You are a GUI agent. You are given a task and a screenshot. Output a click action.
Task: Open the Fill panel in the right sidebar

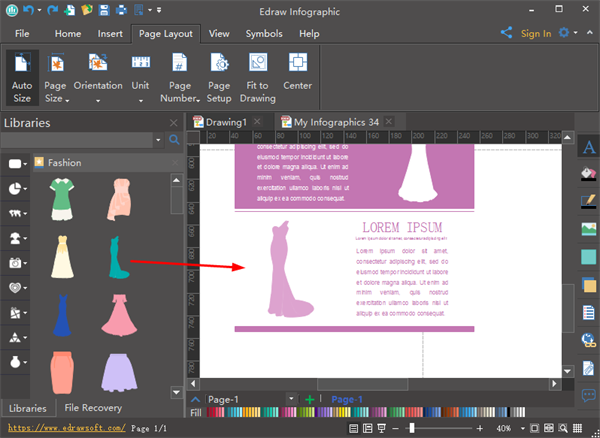tap(589, 174)
